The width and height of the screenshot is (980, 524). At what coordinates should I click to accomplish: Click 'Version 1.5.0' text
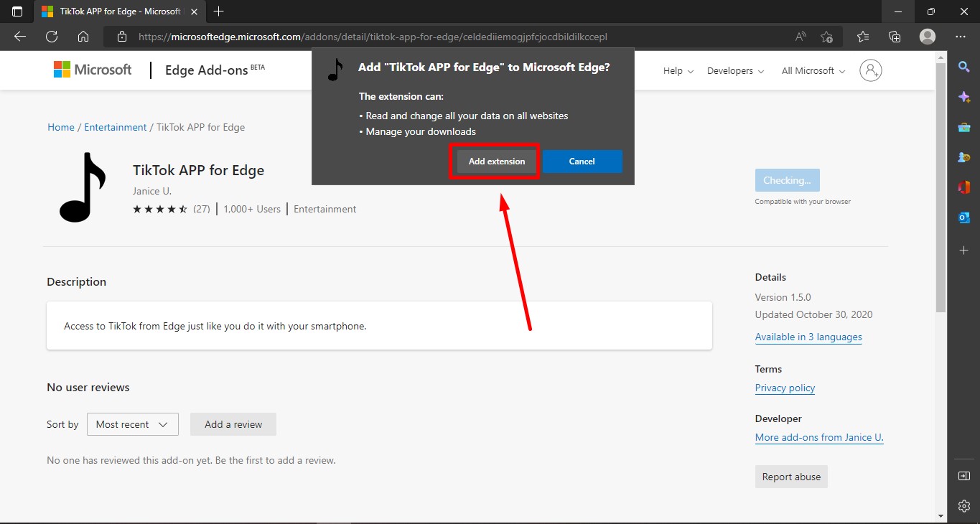783,297
